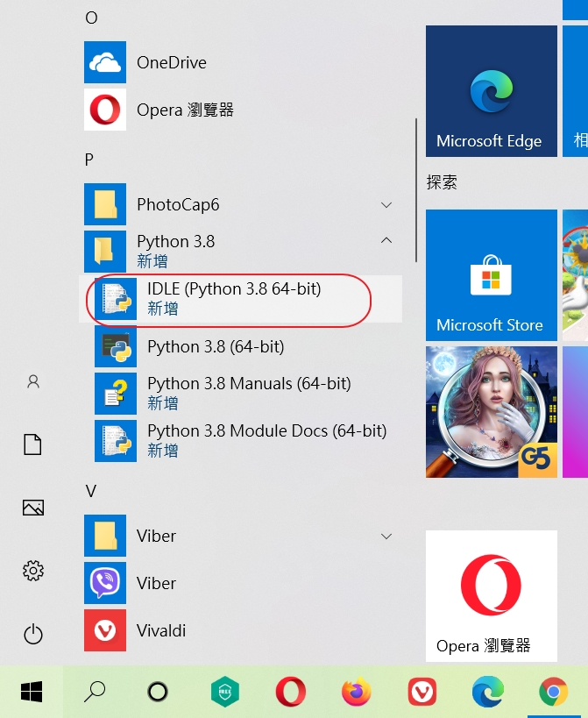Open Vivaldi from the taskbar
Image resolution: width=588 pixels, height=718 pixels.
[x=422, y=692]
